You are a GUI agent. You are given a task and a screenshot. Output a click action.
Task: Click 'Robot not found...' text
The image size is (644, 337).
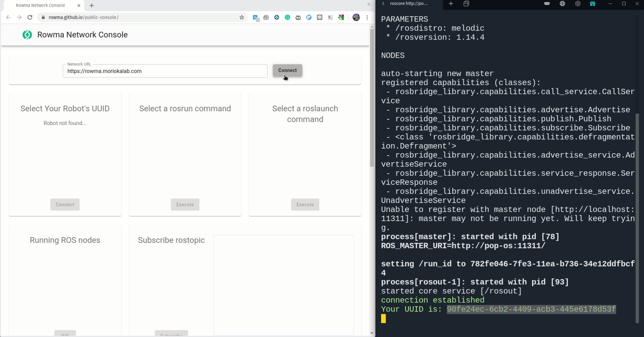point(65,123)
